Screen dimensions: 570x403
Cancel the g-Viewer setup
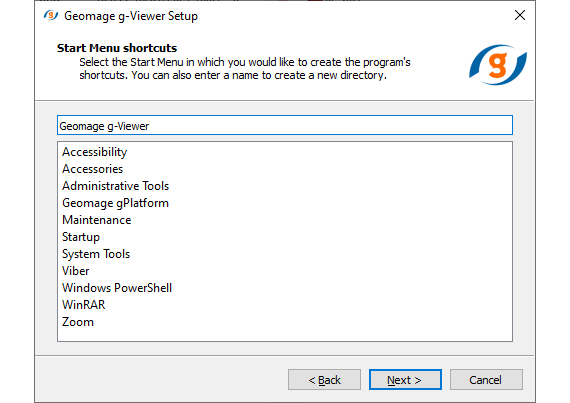click(486, 380)
